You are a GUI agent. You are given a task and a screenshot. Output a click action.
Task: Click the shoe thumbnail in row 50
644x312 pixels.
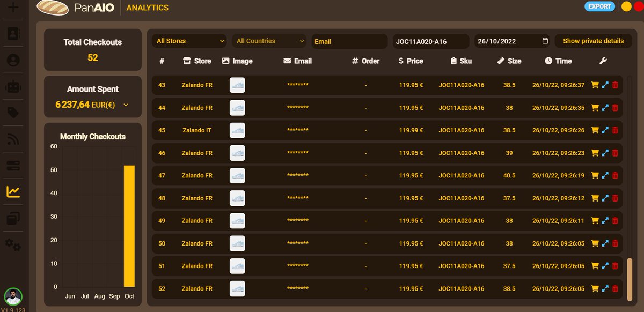[x=237, y=243]
